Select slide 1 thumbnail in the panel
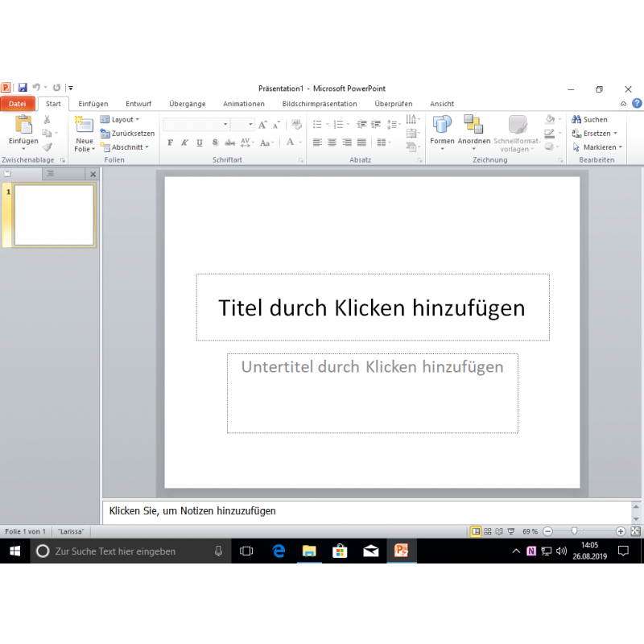Viewport: 644px width, 644px height. click(54, 215)
